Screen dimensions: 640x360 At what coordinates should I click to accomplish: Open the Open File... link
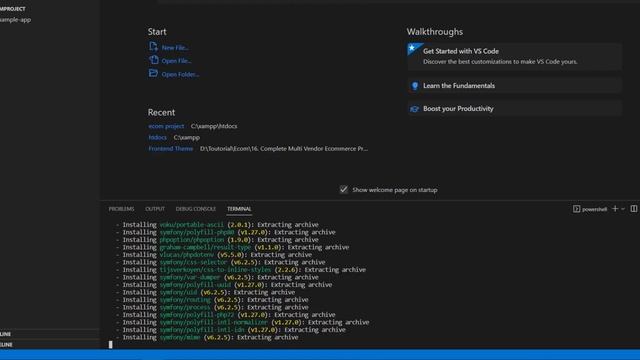pyautogui.click(x=176, y=61)
